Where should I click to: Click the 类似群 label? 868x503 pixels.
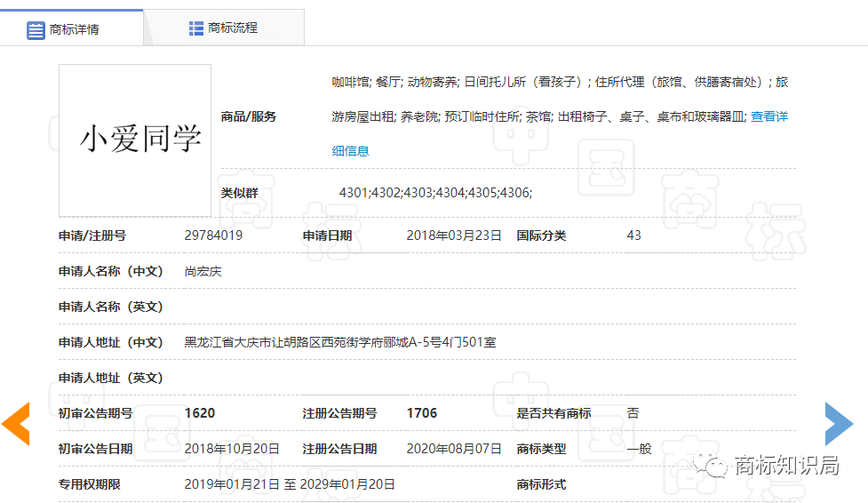point(239,193)
